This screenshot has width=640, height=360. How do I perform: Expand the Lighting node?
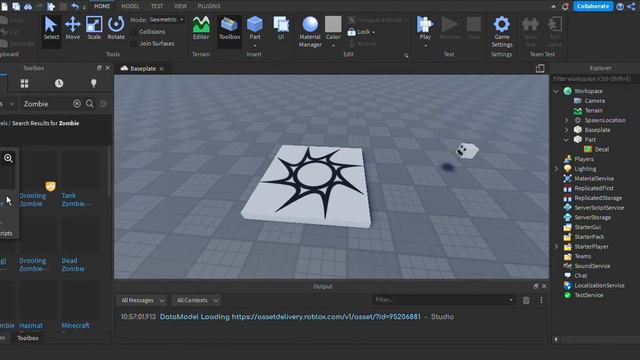(x=556, y=169)
